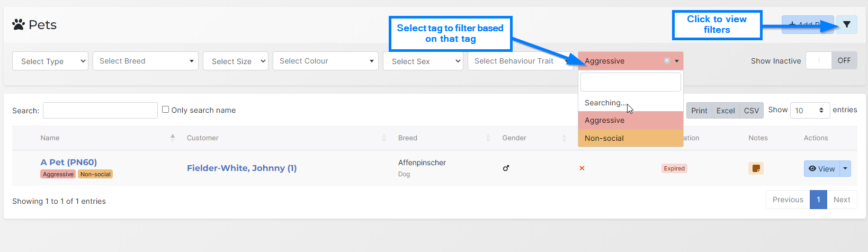This screenshot has width=868, height=252.
Task: Click the Excel export button
Action: coord(726,111)
